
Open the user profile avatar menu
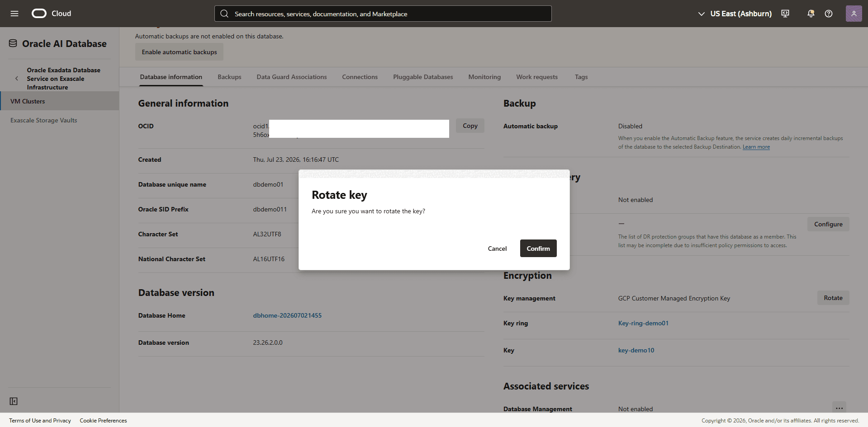click(x=854, y=14)
